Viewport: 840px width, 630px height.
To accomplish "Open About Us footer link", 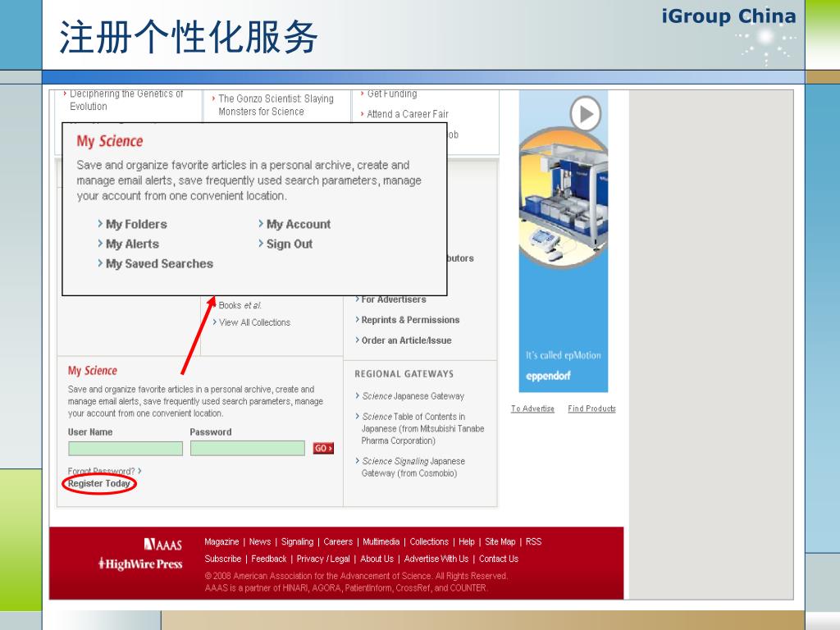I will pyautogui.click(x=377, y=559).
